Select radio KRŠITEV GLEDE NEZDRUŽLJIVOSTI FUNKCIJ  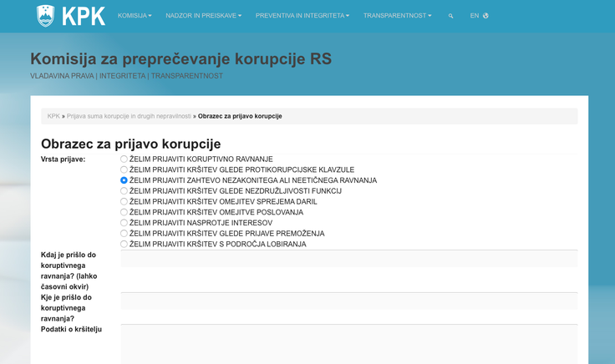click(x=124, y=191)
